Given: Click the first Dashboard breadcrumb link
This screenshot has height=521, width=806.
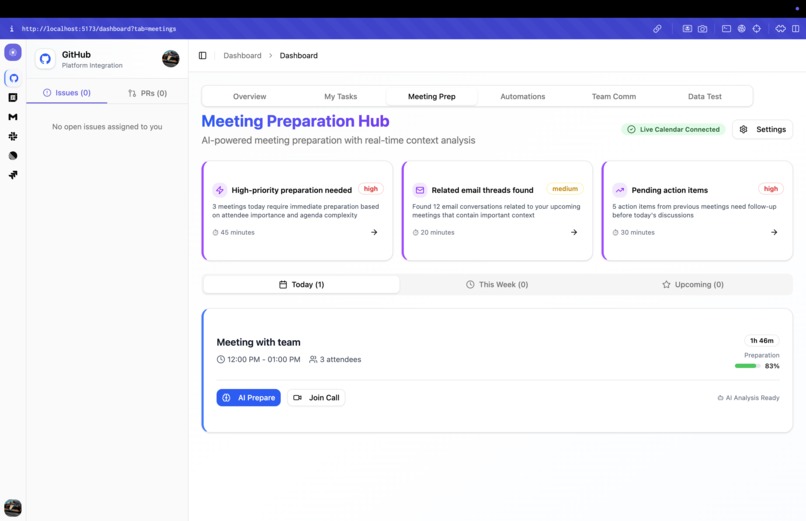Looking at the screenshot, I should coord(242,55).
